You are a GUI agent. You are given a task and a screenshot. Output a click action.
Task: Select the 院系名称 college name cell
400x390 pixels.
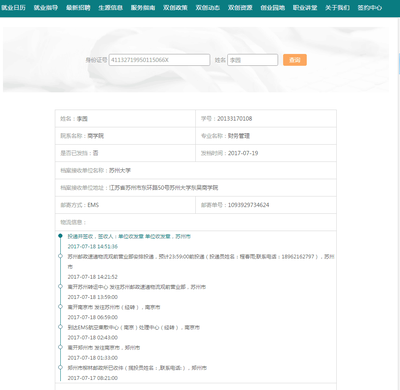(x=125, y=136)
